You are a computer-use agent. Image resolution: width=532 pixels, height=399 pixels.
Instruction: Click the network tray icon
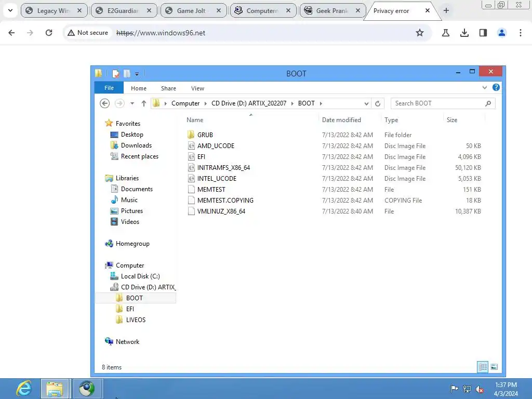point(467,389)
